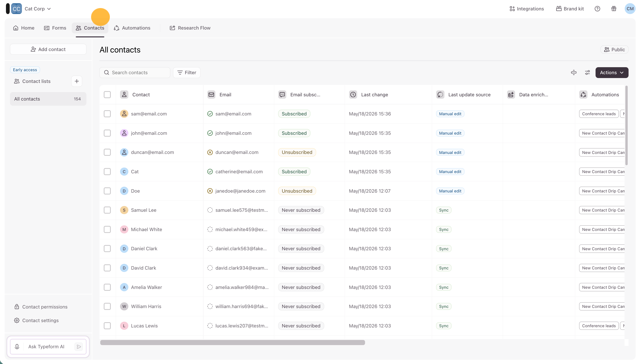The height and width of the screenshot is (364, 636).
Task: Open the CM user avatar menu
Action: [x=630, y=9]
